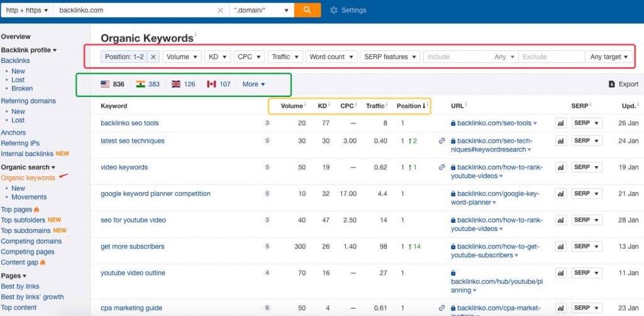This screenshot has width=644, height=316.
Task: Sort table by the Volume column header
Action: (x=292, y=106)
